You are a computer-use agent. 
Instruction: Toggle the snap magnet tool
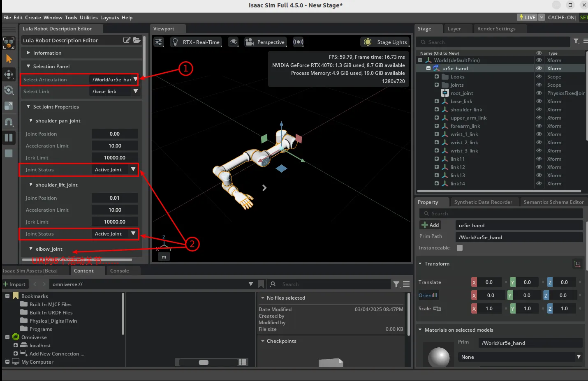click(9, 122)
